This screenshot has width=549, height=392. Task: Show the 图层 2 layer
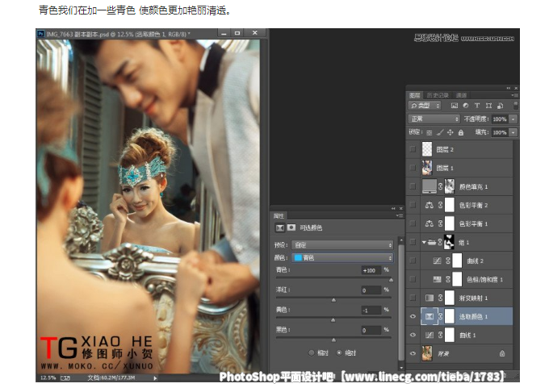coord(413,149)
